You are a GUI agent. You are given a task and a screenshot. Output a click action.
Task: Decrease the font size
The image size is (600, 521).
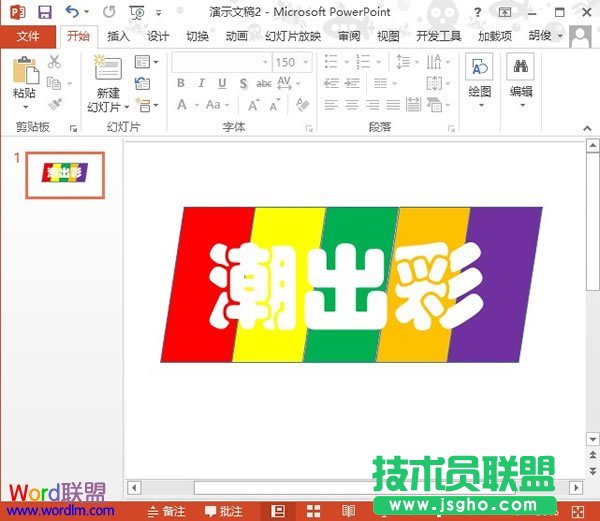coord(274,105)
